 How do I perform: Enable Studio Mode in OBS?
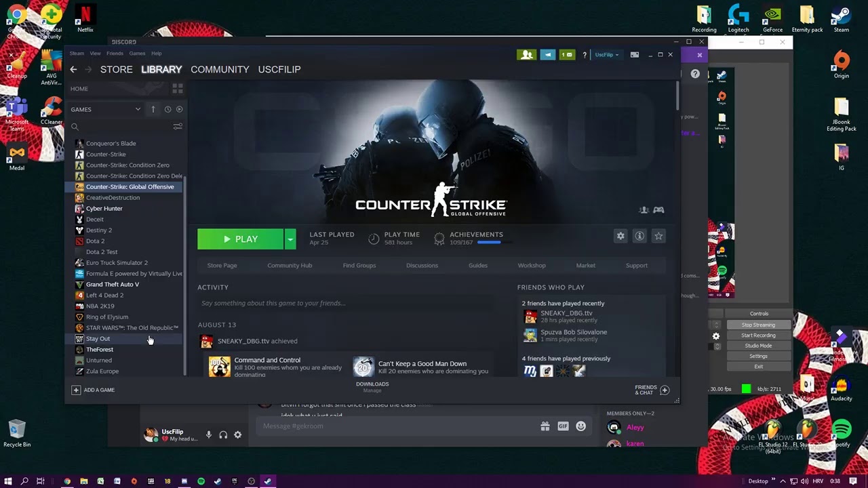pos(758,346)
